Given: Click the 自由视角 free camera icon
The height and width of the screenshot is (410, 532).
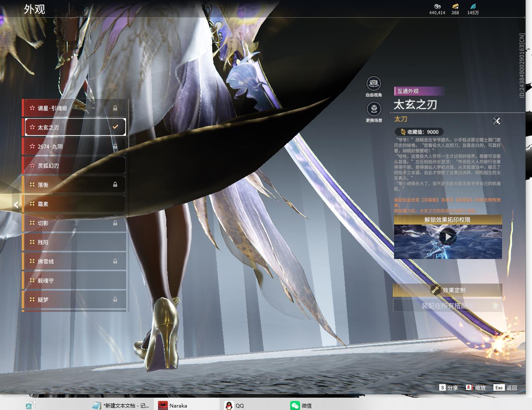Looking at the screenshot, I should tap(374, 84).
